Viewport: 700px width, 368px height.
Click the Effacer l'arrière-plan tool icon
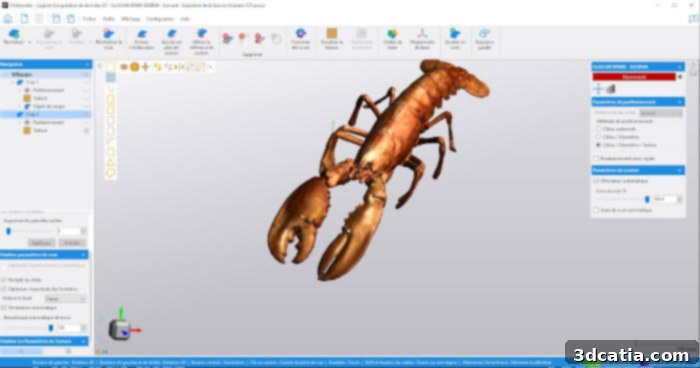coord(142,34)
